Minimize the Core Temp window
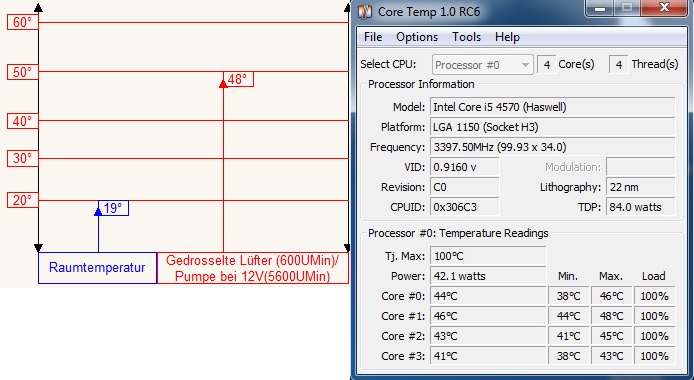The height and width of the screenshot is (380, 694). (x=600, y=8)
